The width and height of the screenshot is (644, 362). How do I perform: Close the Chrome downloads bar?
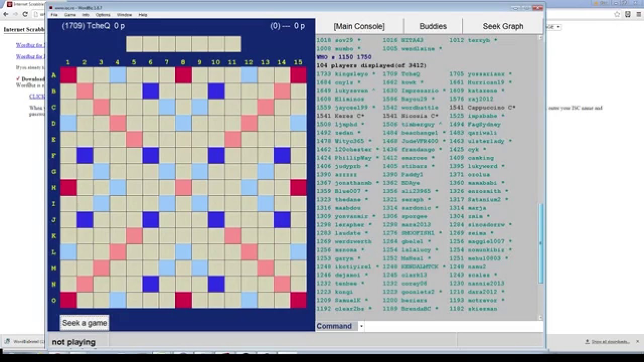pyautogui.click(x=638, y=341)
